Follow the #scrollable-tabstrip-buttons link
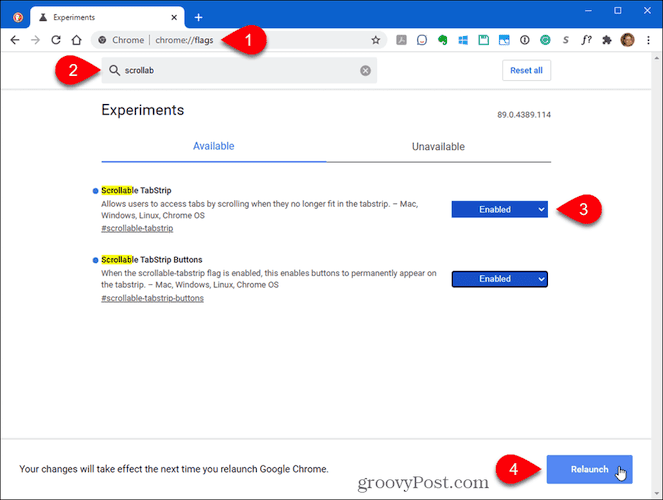 click(x=152, y=298)
